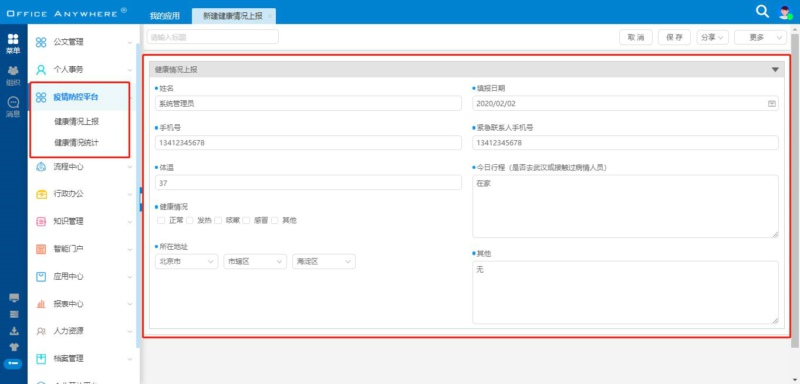Click the search magnifier icon

point(762,12)
